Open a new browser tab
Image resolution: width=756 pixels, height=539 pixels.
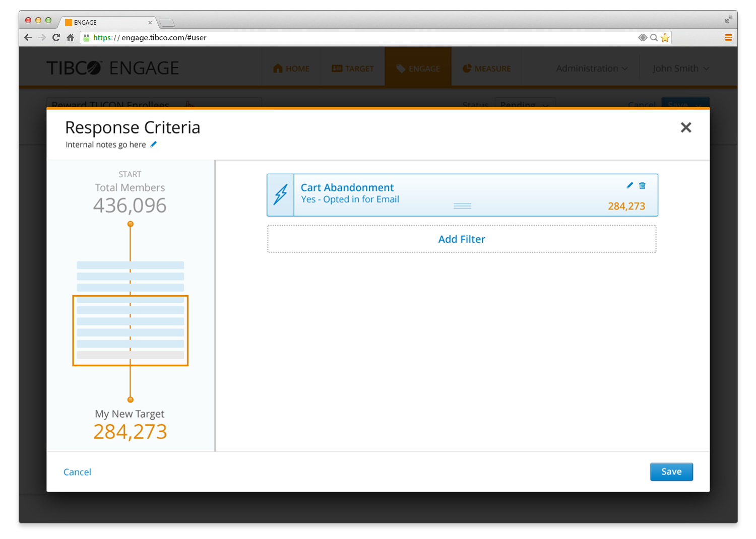(166, 23)
